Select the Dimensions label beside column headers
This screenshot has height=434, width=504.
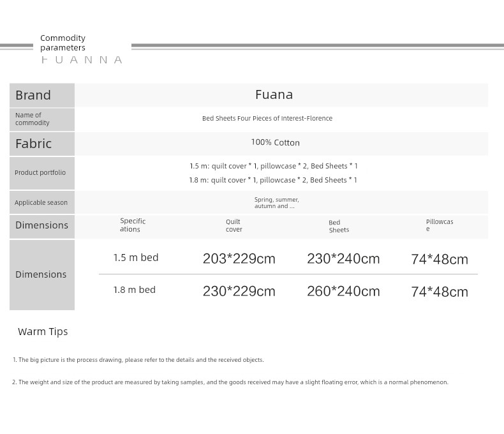[41, 225]
